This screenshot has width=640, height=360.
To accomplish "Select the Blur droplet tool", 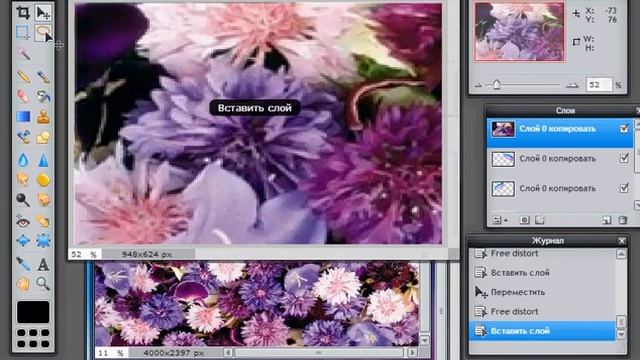I will click(x=23, y=160).
